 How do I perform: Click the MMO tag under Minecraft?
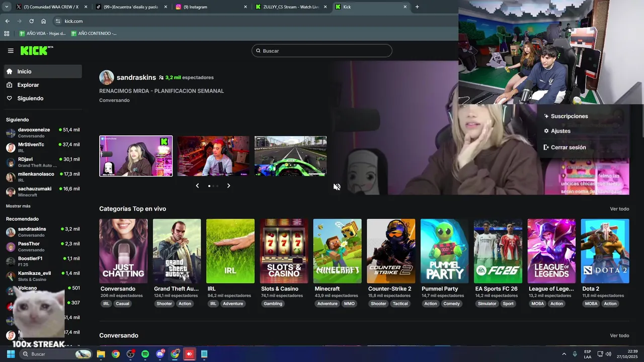pos(349,304)
